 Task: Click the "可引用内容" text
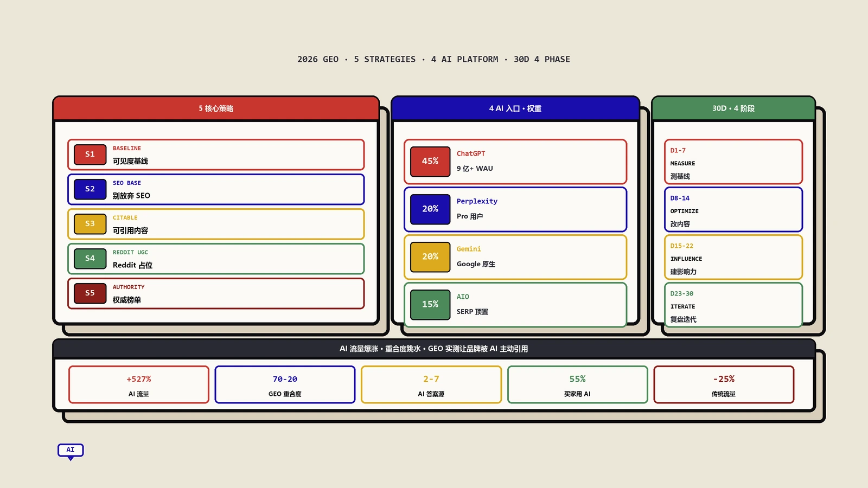[x=130, y=230]
